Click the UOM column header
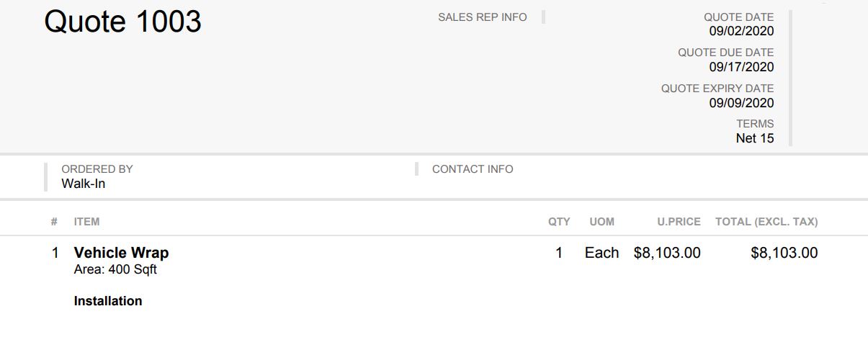The width and height of the screenshot is (868, 355). tap(602, 222)
